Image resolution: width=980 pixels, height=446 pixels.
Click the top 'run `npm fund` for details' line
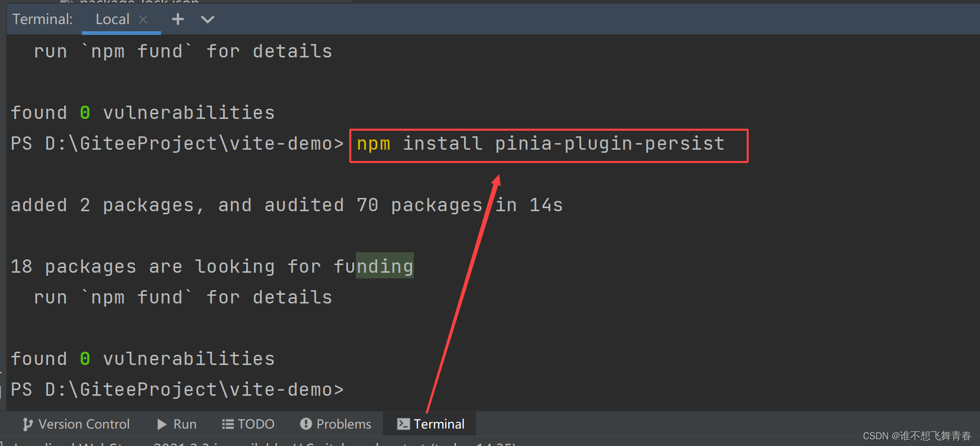(x=183, y=51)
